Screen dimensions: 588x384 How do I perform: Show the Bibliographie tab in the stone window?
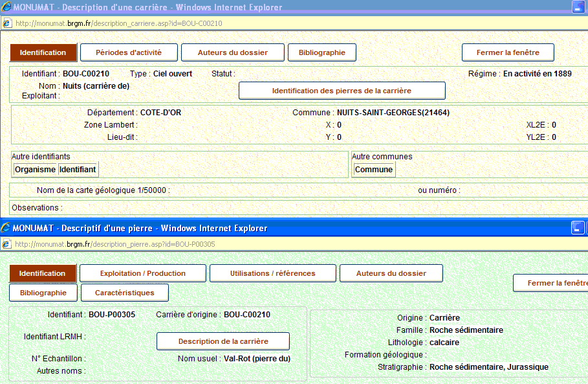click(43, 293)
